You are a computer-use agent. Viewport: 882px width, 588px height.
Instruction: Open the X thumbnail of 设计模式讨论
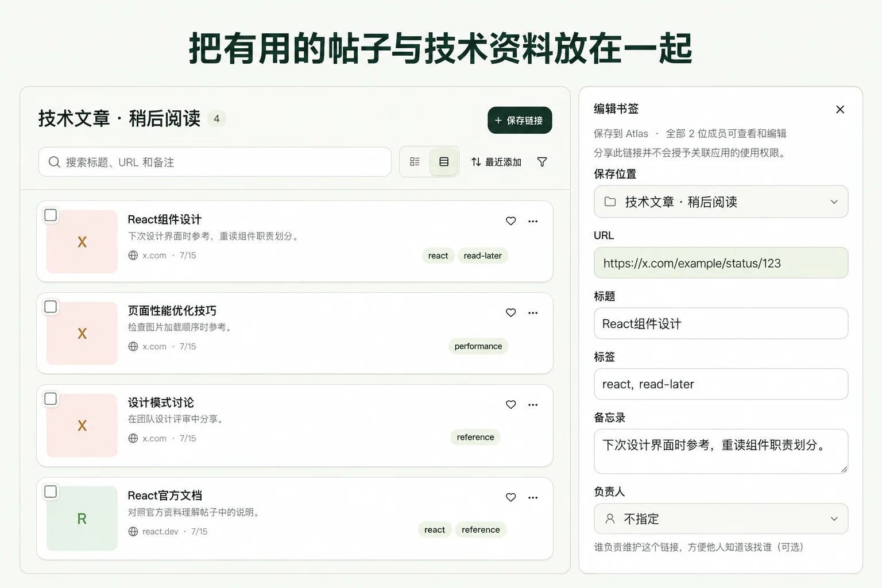coord(82,425)
